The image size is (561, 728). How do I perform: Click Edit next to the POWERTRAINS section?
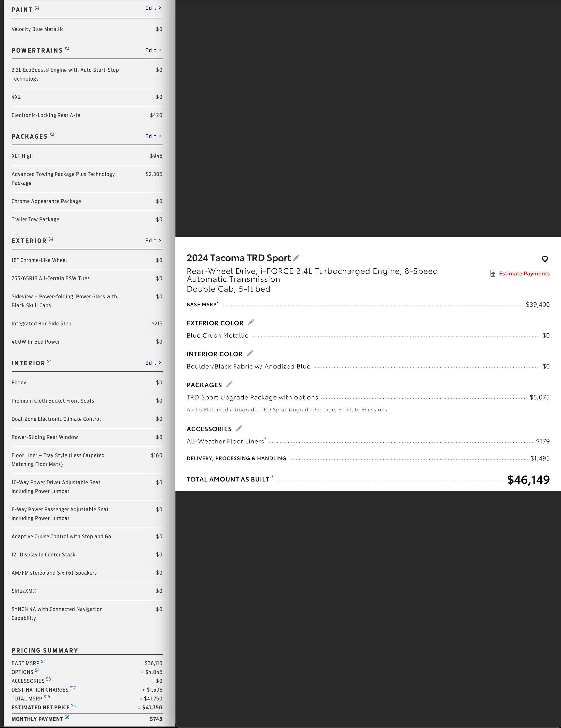click(153, 50)
